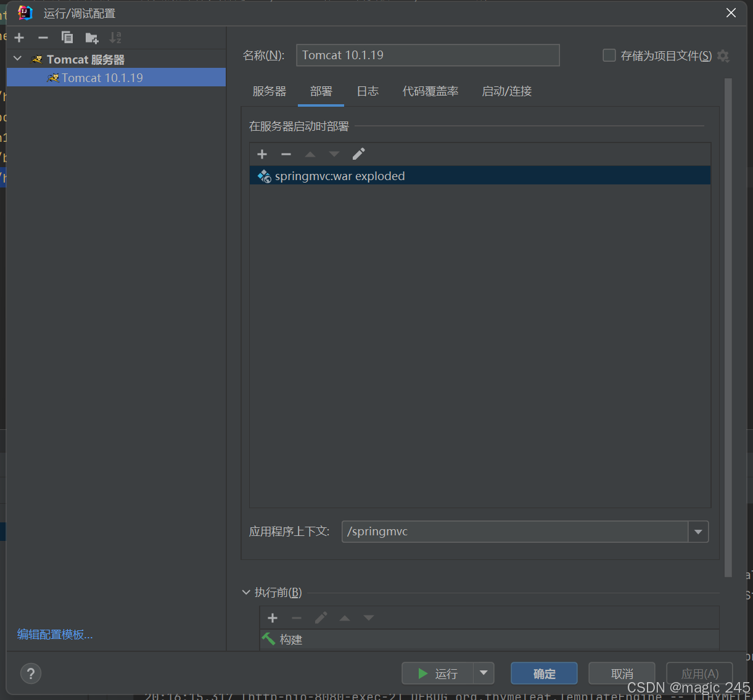Remove selected configuration with minus icon
The width and height of the screenshot is (753, 700).
[x=43, y=38]
